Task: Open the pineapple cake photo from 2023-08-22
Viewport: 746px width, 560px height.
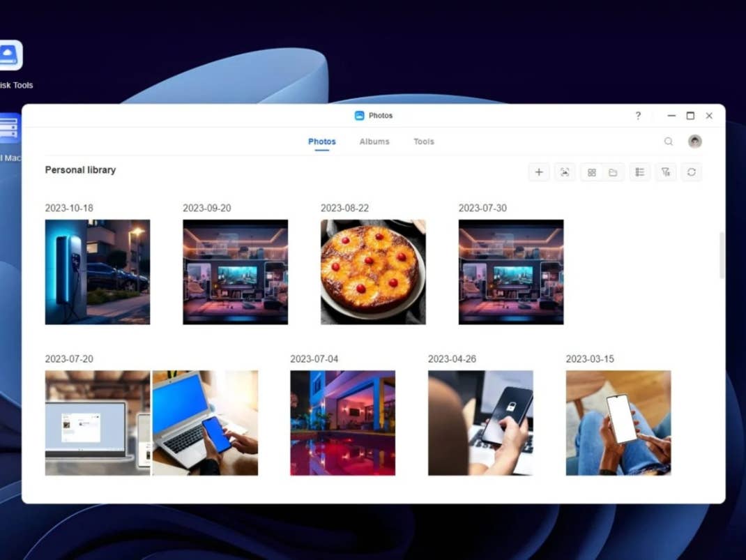Action: coord(373,272)
